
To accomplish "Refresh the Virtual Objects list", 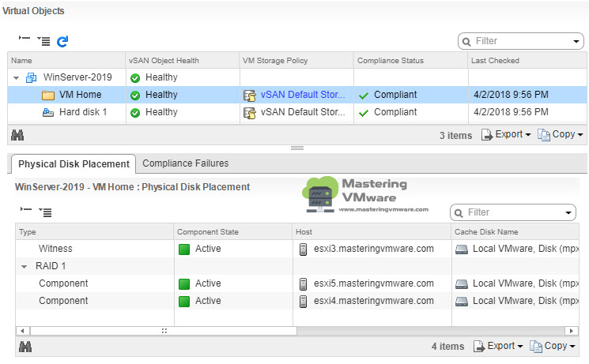I will [x=62, y=41].
